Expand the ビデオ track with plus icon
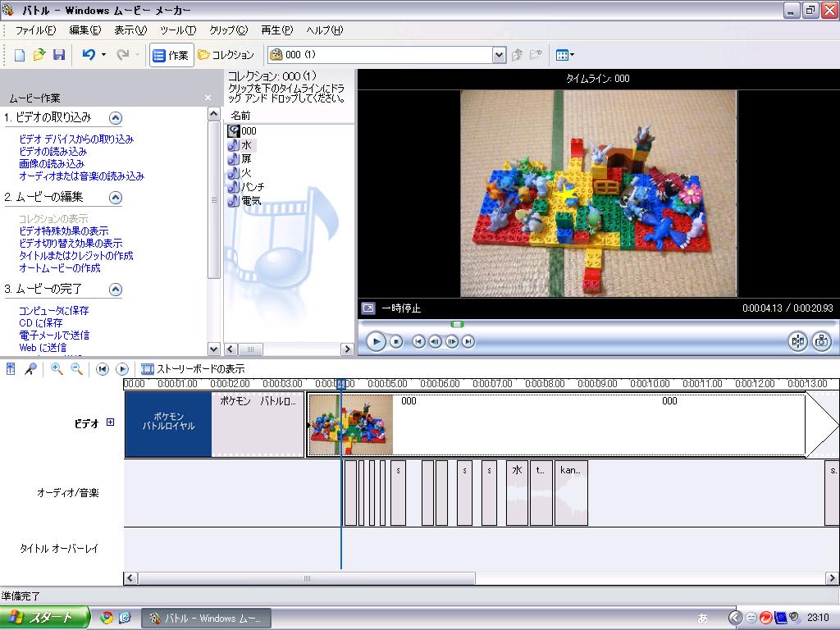Image resolution: width=840 pixels, height=630 pixels. click(111, 422)
